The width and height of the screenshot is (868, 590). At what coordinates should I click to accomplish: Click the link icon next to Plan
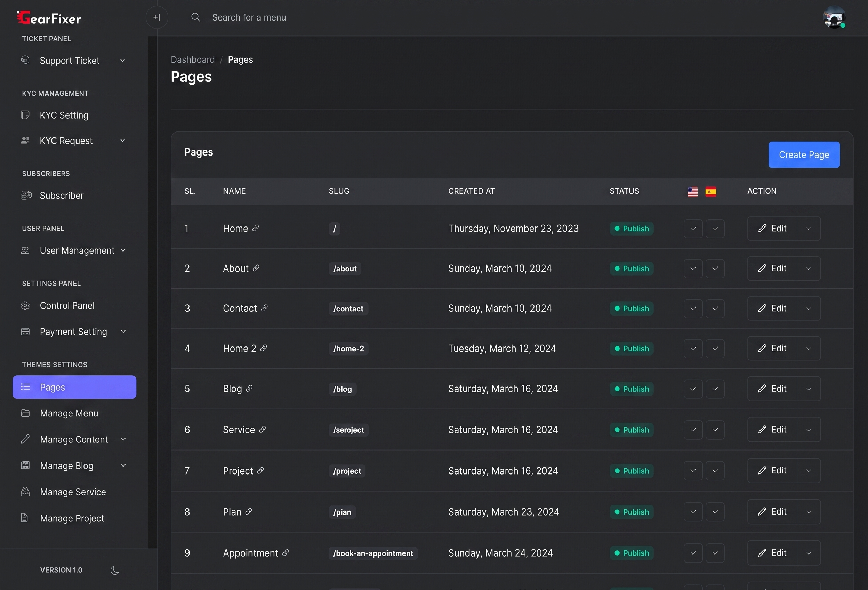pos(249,511)
